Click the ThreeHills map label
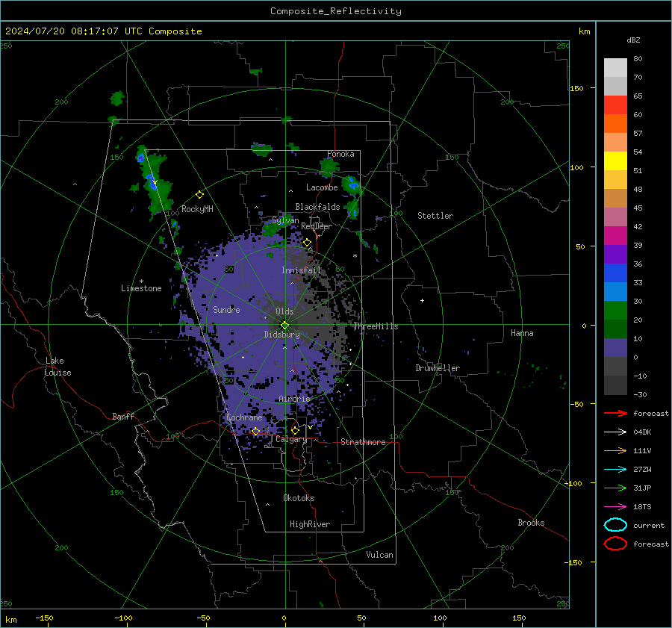672x628 pixels. coord(376,326)
